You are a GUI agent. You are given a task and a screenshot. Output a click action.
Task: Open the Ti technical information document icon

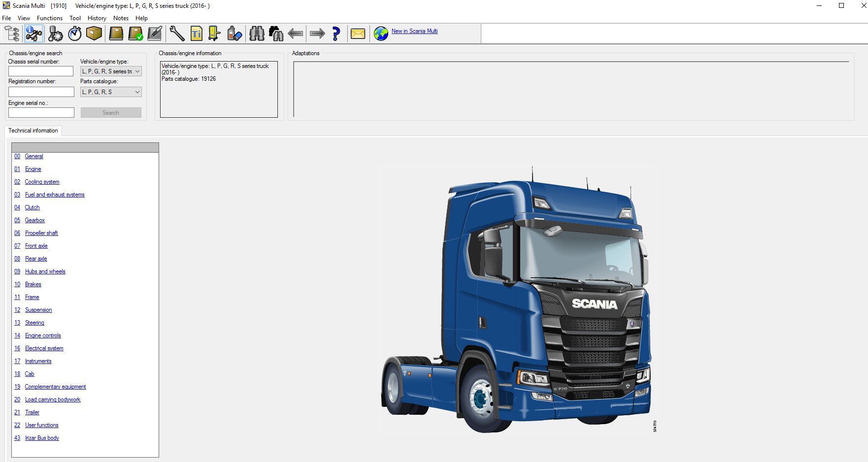(196, 33)
